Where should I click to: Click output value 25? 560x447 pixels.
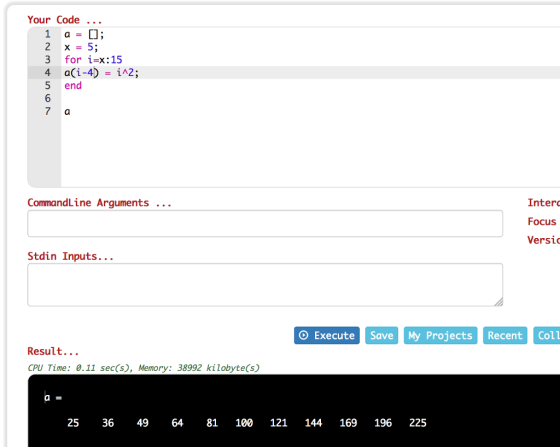73,423
